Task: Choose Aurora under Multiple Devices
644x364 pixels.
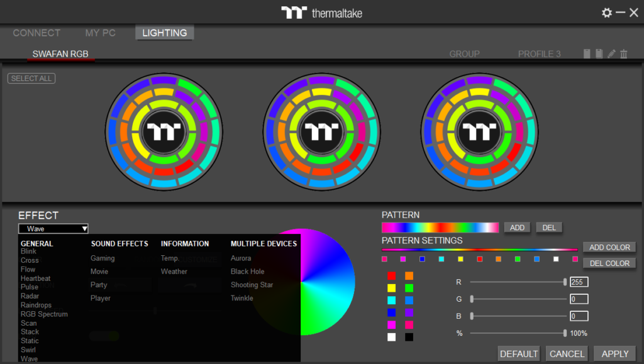Action: [241, 258]
